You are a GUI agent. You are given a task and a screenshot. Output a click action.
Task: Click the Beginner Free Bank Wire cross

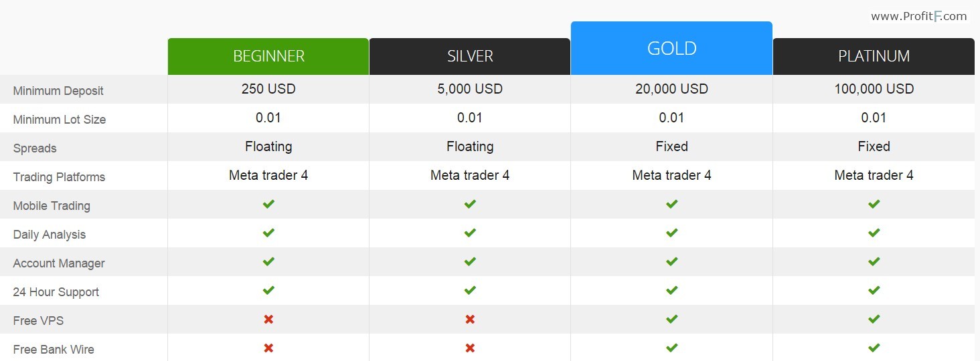tap(268, 348)
